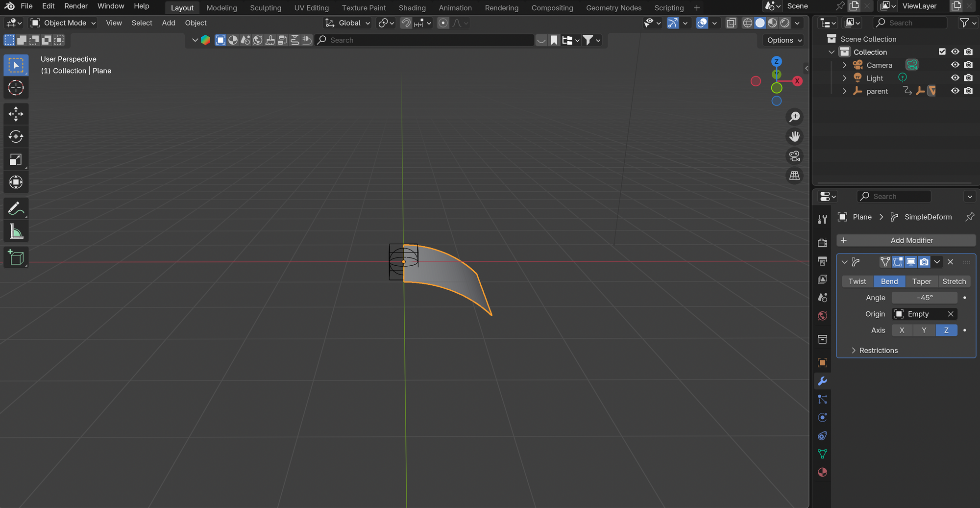The image size is (980, 508).
Task: Open the Render menu
Action: [76, 6]
